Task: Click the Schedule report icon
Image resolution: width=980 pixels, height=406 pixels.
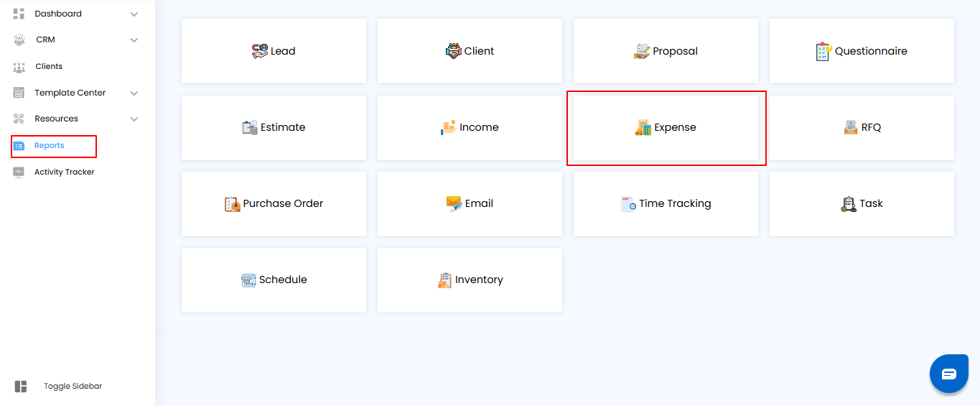Action: coord(248,280)
